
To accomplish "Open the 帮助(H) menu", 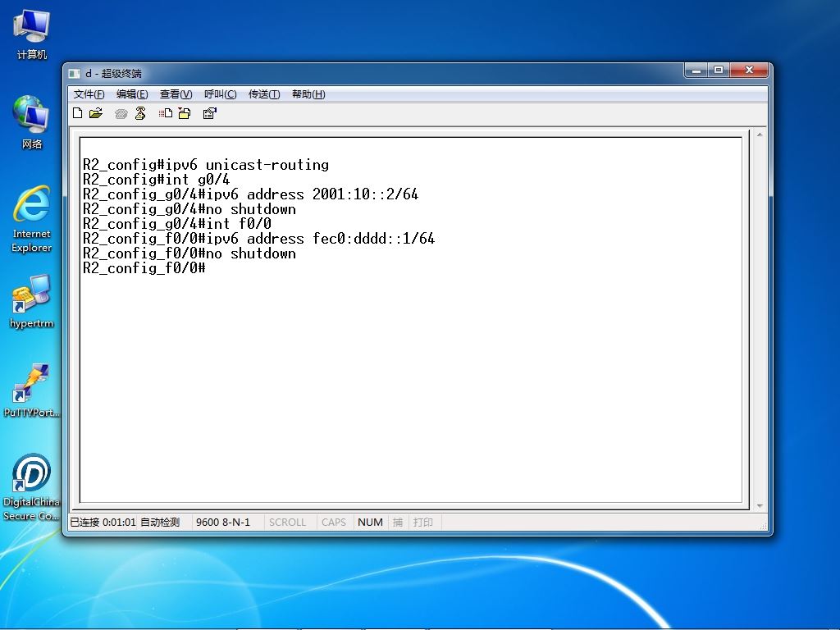I will coord(308,94).
